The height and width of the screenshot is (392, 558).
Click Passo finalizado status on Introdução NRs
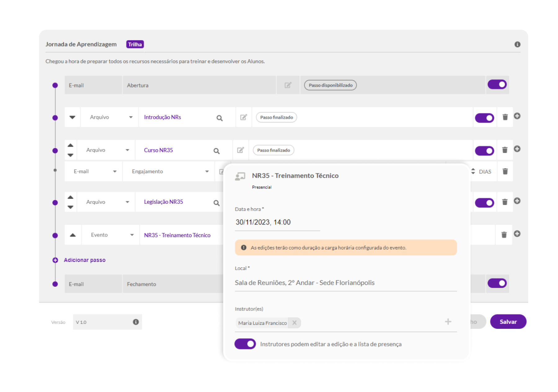coord(277,117)
